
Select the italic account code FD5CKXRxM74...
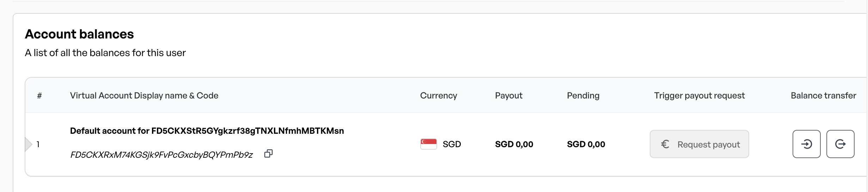click(x=161, y=155)
